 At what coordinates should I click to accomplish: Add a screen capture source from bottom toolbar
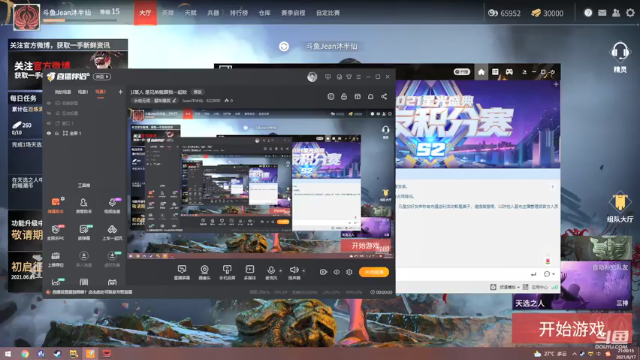coord(182,272)
